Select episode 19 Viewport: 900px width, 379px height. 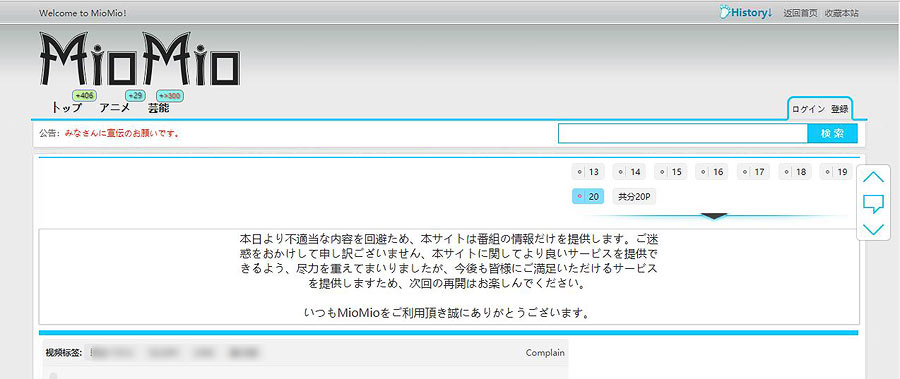pyautogui.click(x=836, y=172)
